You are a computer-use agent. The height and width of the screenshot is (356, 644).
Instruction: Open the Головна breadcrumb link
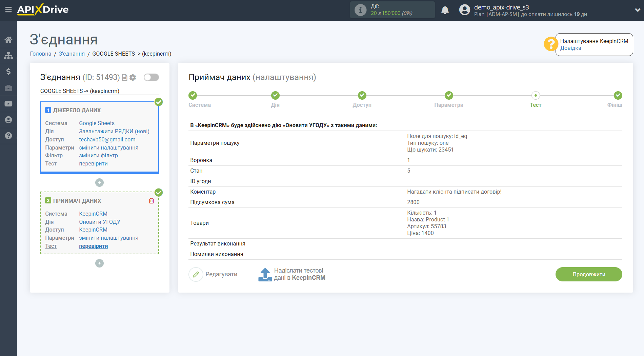click(41, 54)
